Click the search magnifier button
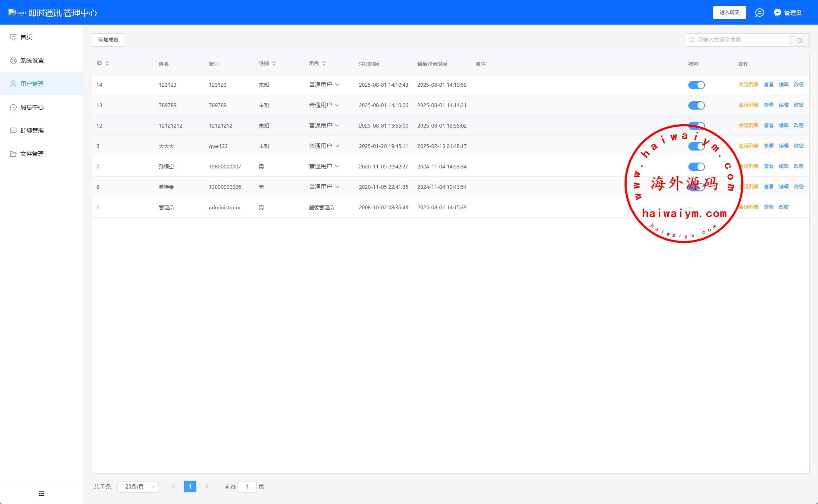Image resolution: width=818 pixels, height=504 pixels. pos(799,40)
